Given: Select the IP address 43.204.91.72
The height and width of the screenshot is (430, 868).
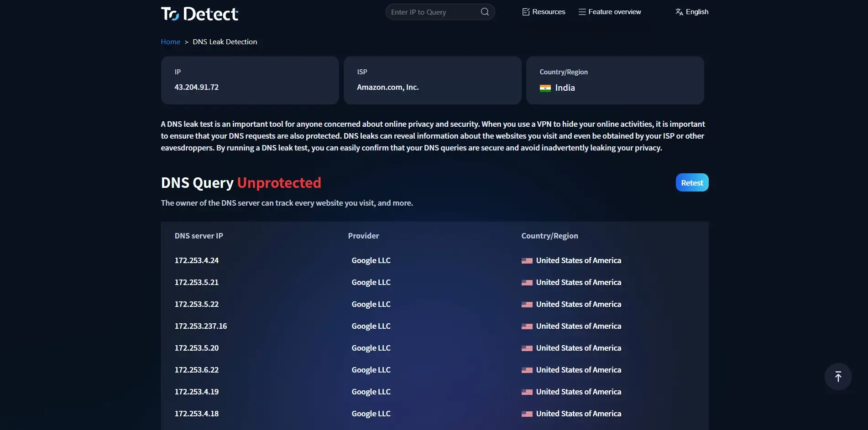Looking at the screenshot, I should point(196,87).
